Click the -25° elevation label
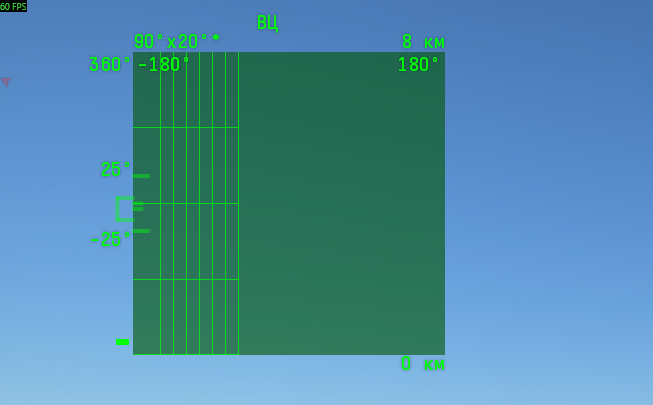The width and height of the screenshot is (653, 405). (110, 240)
